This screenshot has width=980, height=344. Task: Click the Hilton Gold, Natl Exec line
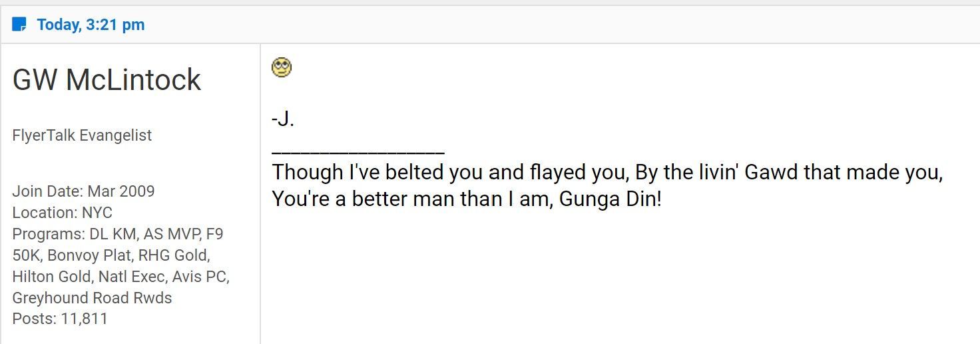click(x=121, y=276)
